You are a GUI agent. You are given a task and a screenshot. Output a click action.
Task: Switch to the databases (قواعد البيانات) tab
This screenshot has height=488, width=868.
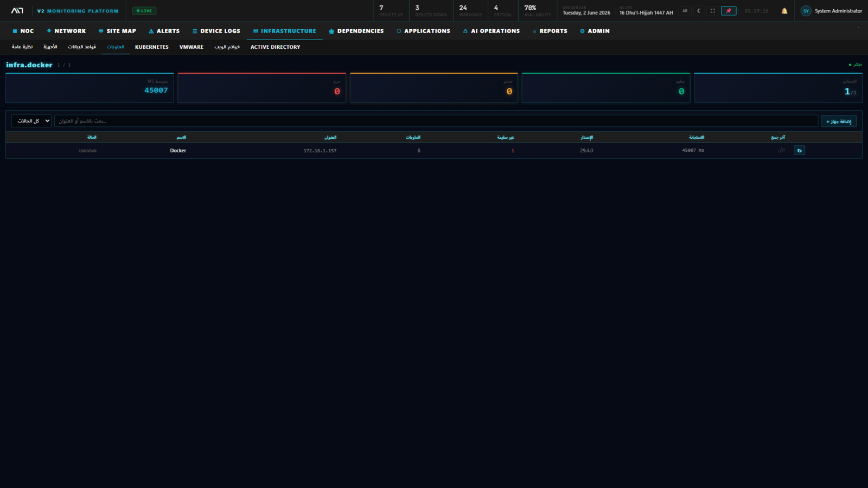pyautogui.click(x=82, y=47)
